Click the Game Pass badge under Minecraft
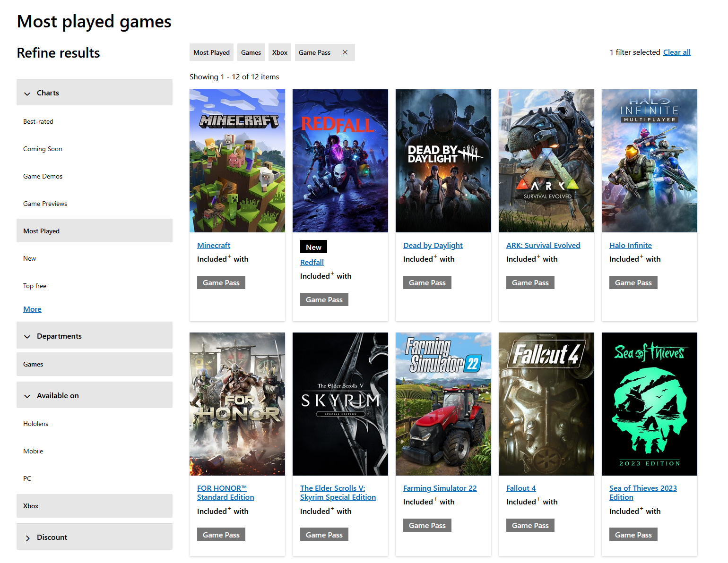Viewport: 728px width, 563px height. pos(221,282)
